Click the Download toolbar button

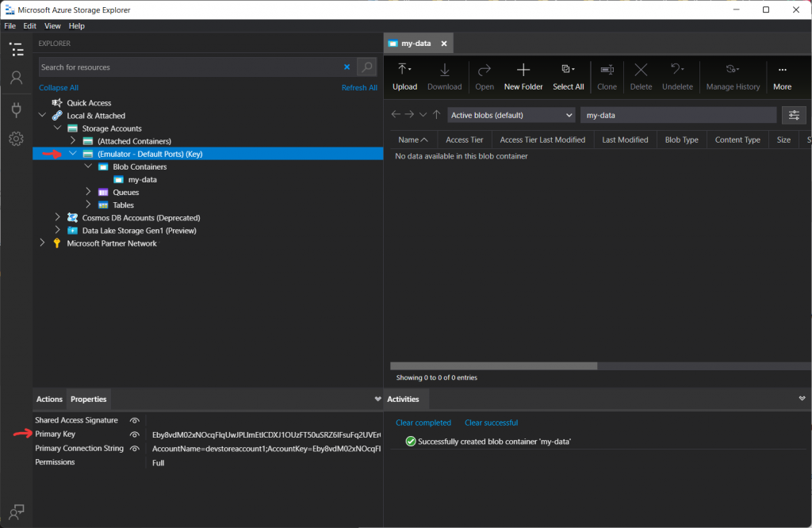tap(444, 77)
